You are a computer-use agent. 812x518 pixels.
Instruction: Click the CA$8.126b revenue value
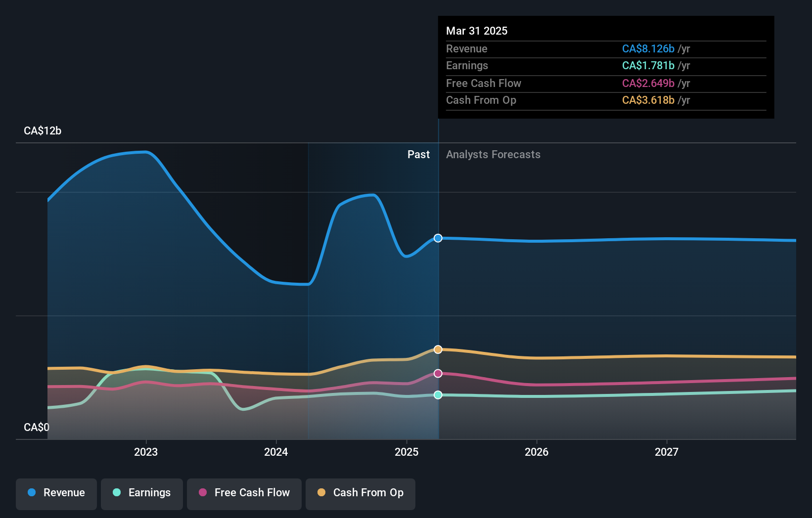pyautogui.click(x=648, y=48)
